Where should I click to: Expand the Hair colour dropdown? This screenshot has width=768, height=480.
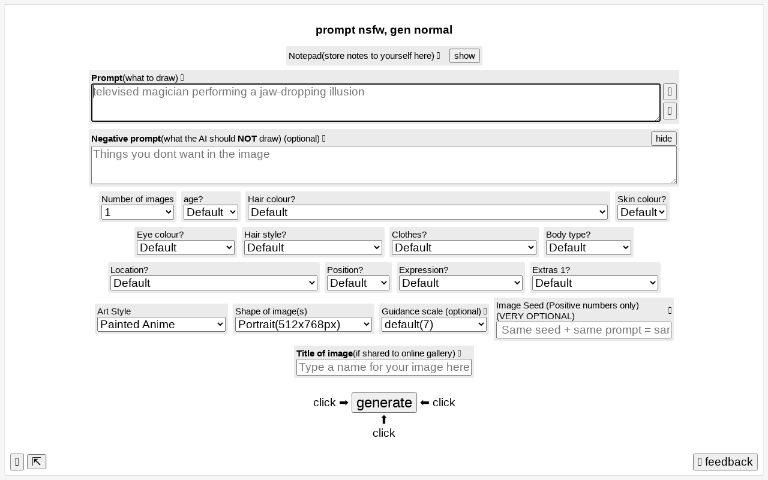pyautogui.click(x=428, y=212)
